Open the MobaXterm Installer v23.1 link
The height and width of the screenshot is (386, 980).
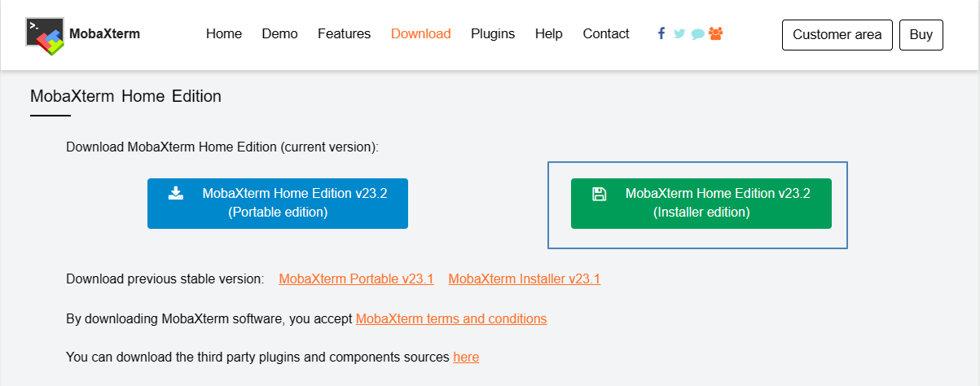pos(524,279)
